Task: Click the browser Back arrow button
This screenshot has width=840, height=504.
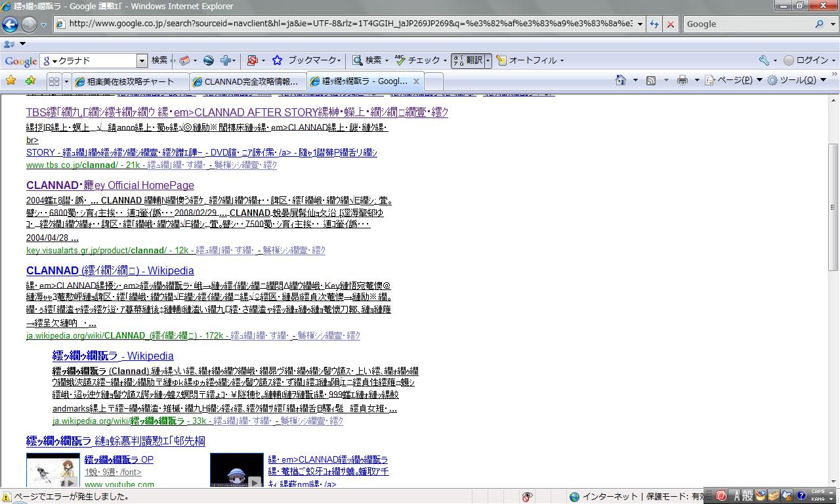Action: pos(10,24)
